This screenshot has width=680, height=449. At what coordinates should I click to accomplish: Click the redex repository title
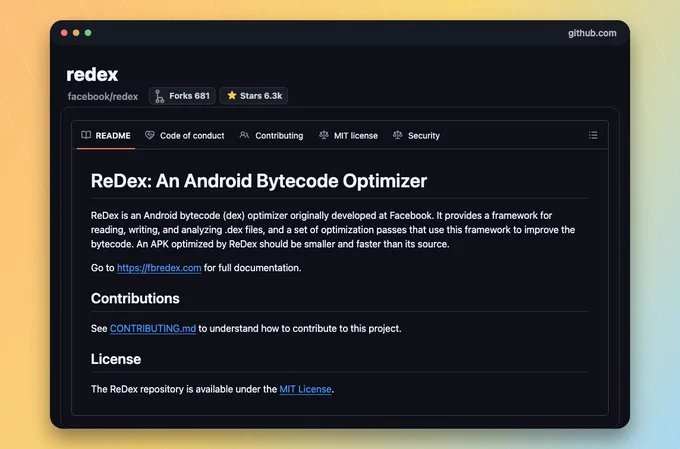pos(92,75)
